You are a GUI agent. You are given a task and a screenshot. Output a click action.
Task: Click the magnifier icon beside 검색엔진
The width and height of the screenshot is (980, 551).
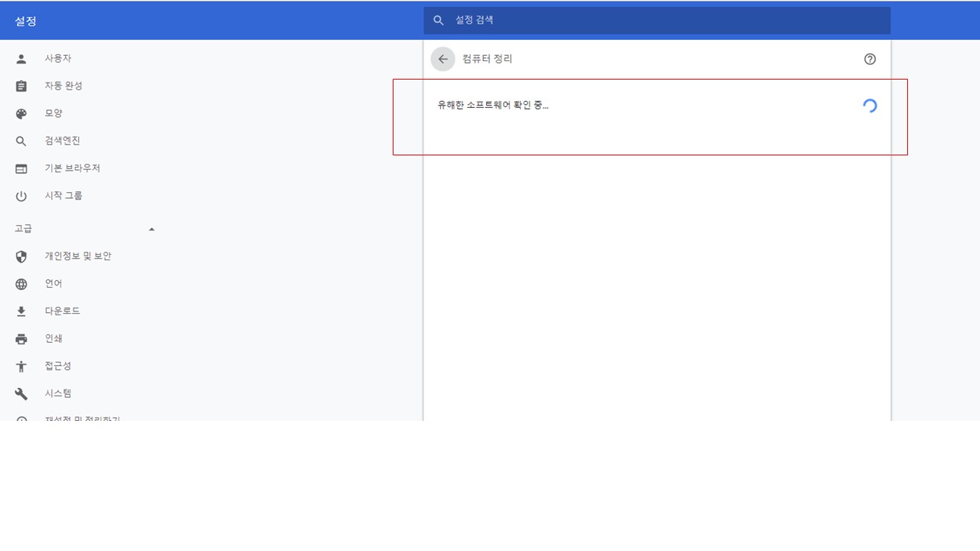coord(21,142)
